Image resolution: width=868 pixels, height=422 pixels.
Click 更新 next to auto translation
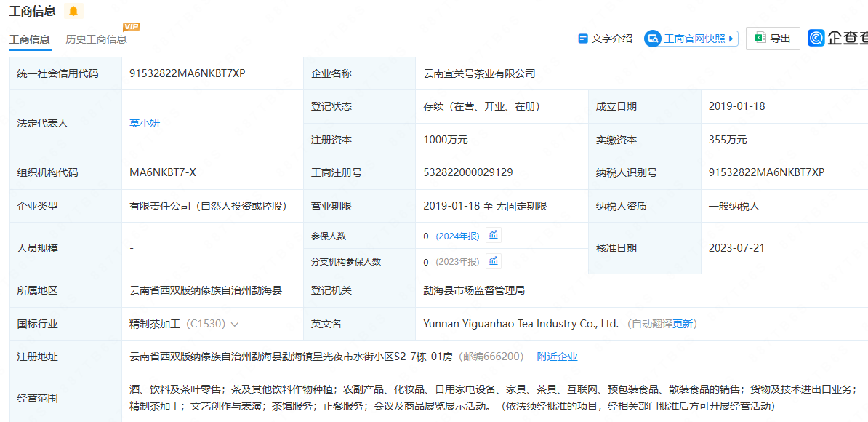pyautogui.click(x=683, y=324)
